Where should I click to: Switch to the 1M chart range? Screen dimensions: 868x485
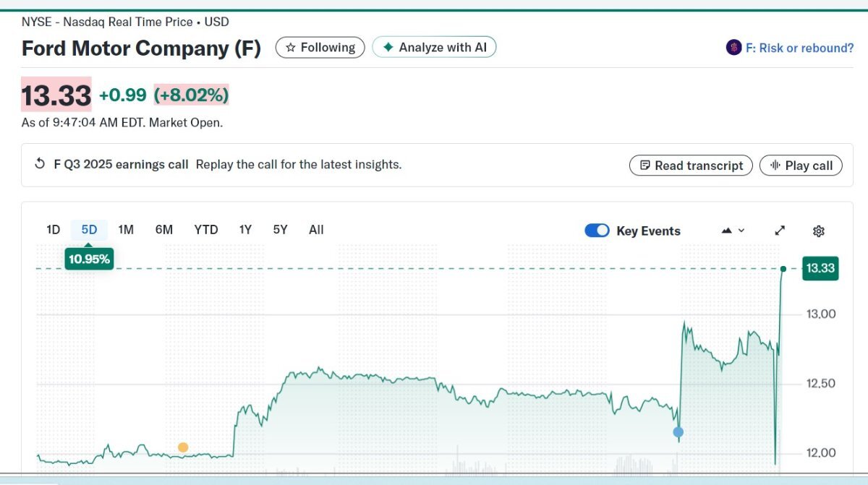tap(126, 230)
